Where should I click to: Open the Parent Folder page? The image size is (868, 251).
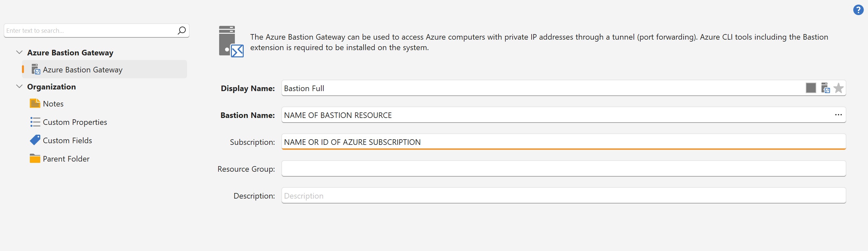coord(66,159)
